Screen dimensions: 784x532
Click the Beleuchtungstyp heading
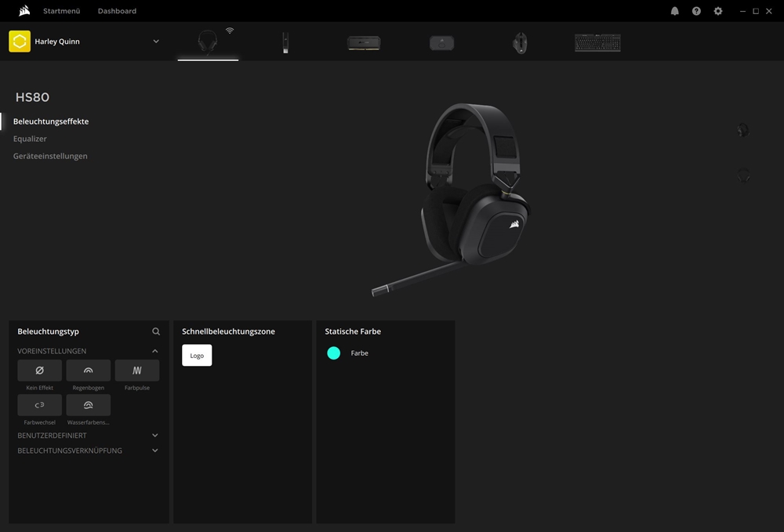(x=48, y=331)
